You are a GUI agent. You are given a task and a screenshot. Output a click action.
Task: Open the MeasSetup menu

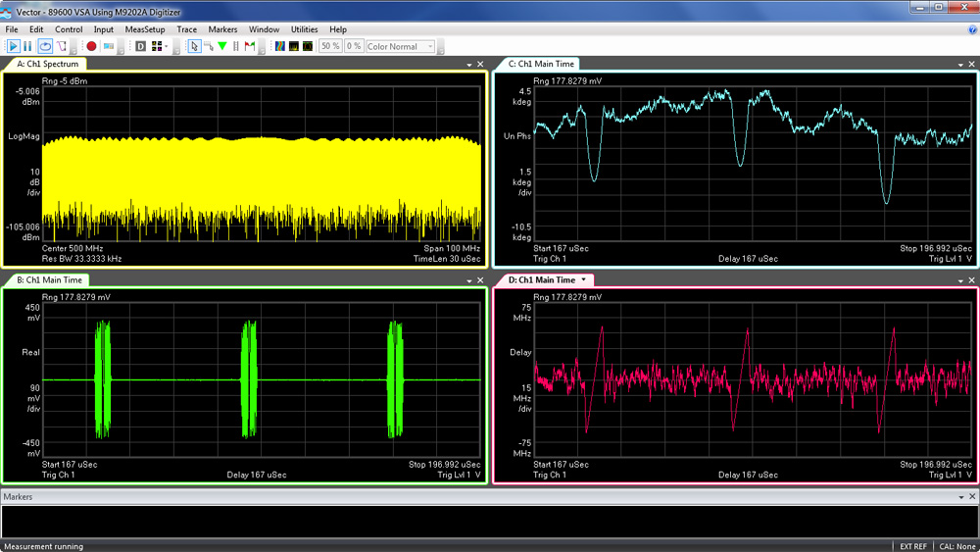click(145, 29)
